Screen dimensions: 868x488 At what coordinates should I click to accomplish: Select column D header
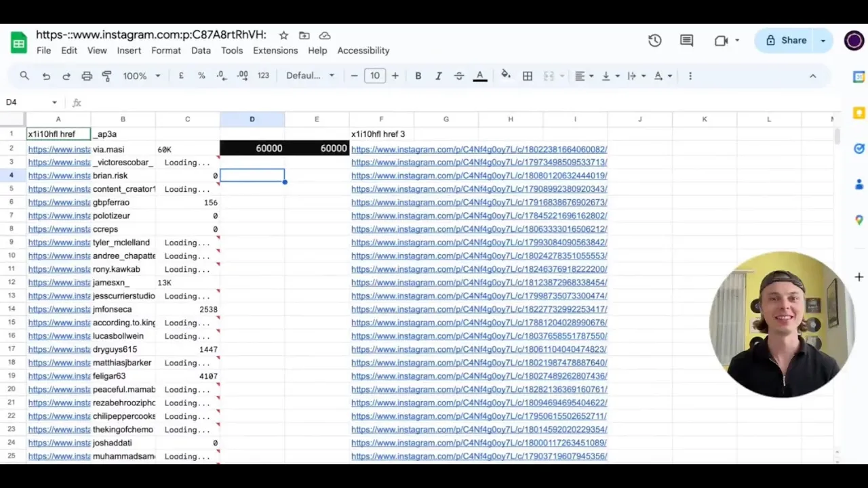point(252,119)
